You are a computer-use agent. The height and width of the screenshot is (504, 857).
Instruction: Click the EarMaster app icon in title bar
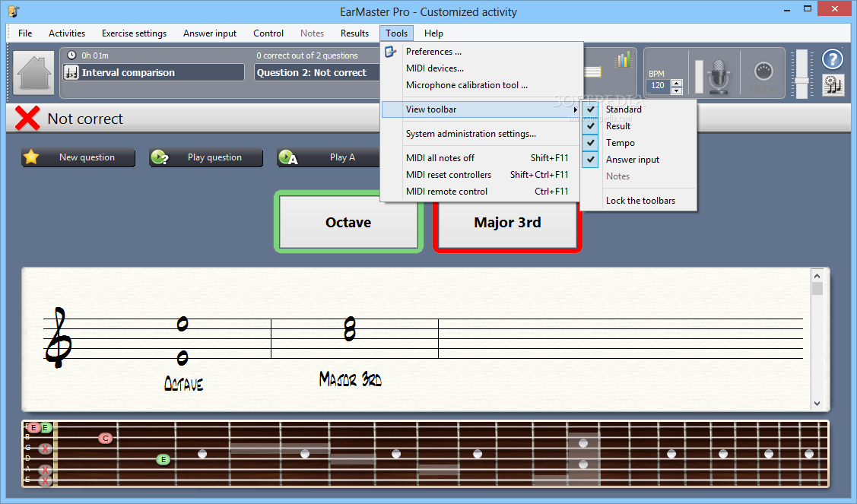14,11
